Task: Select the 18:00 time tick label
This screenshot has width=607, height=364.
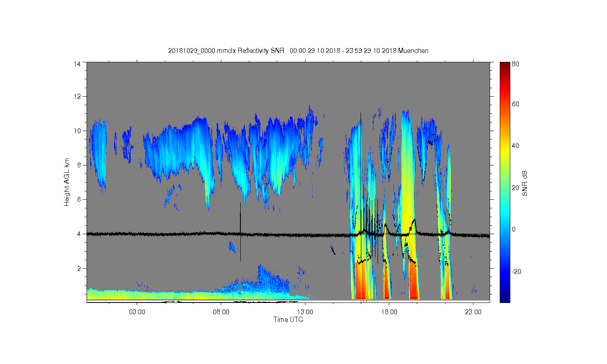Action: tap(389, 312)
